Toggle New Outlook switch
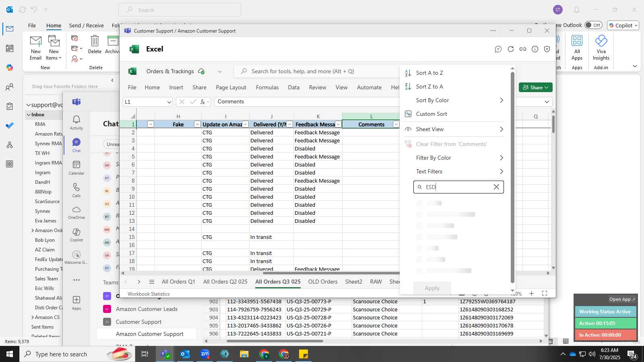Image resolution: width=644 pixels, height=362 pixels. [593, 25]
